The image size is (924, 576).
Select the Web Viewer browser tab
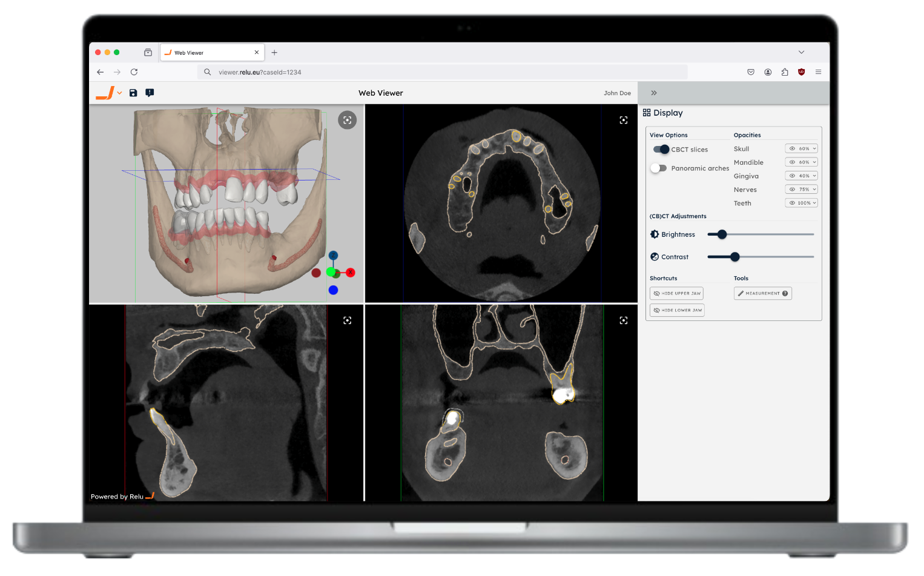(209, 53)
